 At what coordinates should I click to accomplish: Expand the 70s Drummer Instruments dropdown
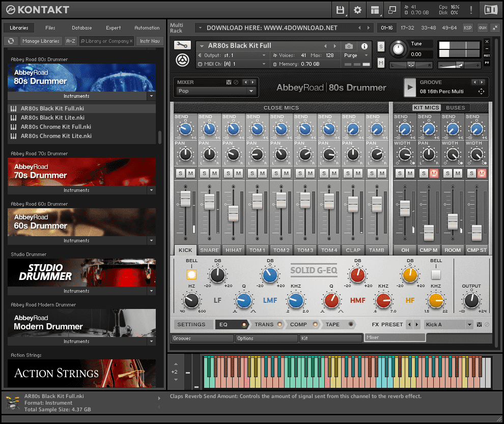click(151, 190)
